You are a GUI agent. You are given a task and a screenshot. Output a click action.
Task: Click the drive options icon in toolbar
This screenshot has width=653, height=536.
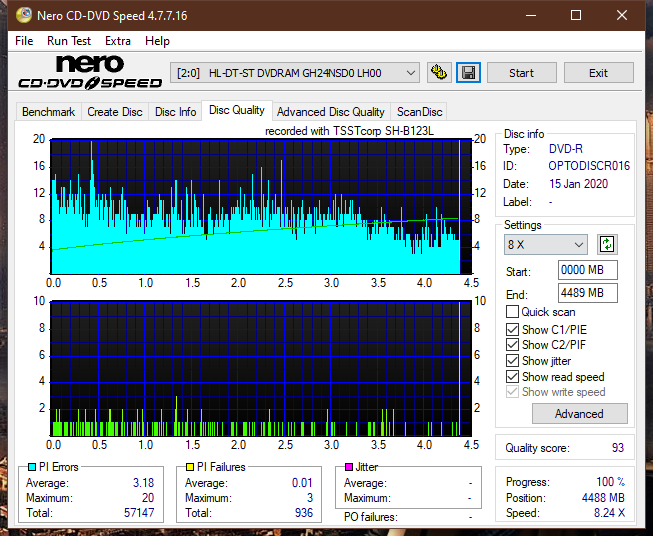pyautogui.click(x=438, y=73)
